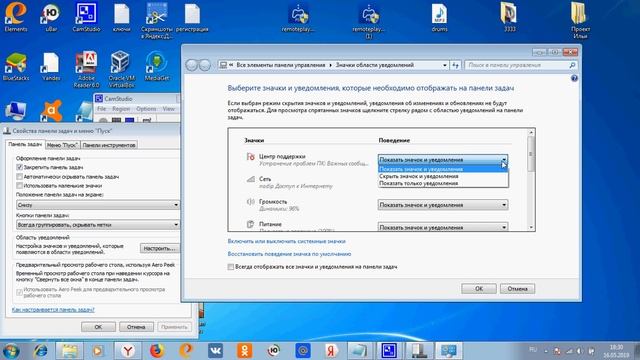Switch to CamStudio via taskbar button
The height and width of the screenshot is (360, 640).
tap(389, 351)
